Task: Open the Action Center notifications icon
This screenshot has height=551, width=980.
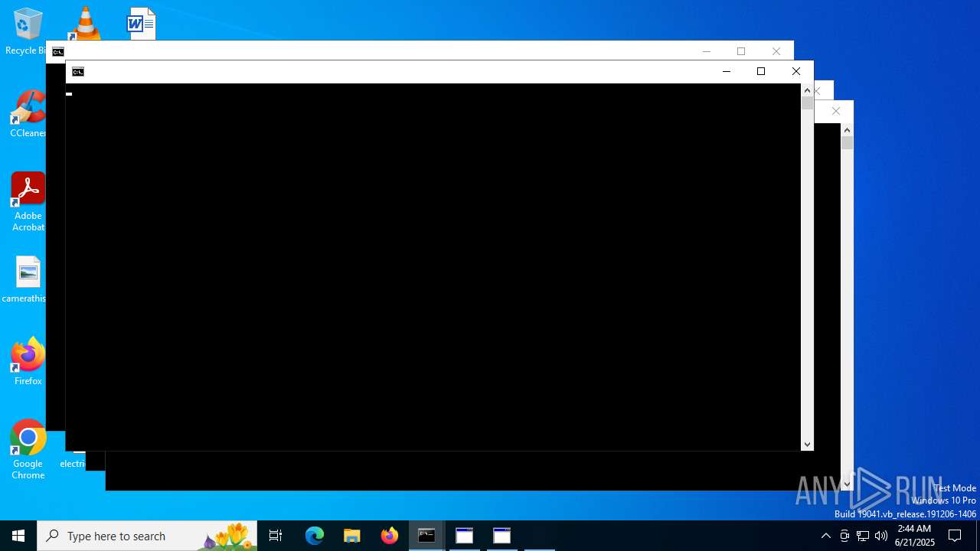Action: tap(955, 536)
